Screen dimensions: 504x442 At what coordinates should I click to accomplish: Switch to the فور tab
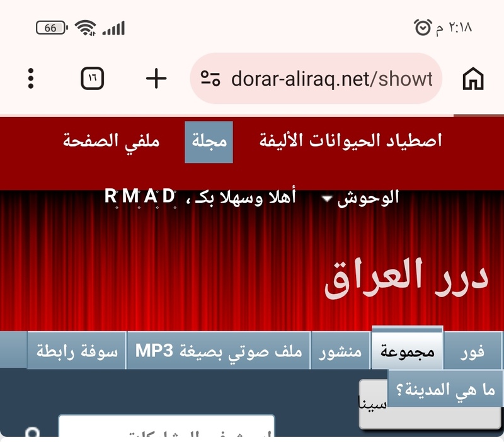click(472, 351)
